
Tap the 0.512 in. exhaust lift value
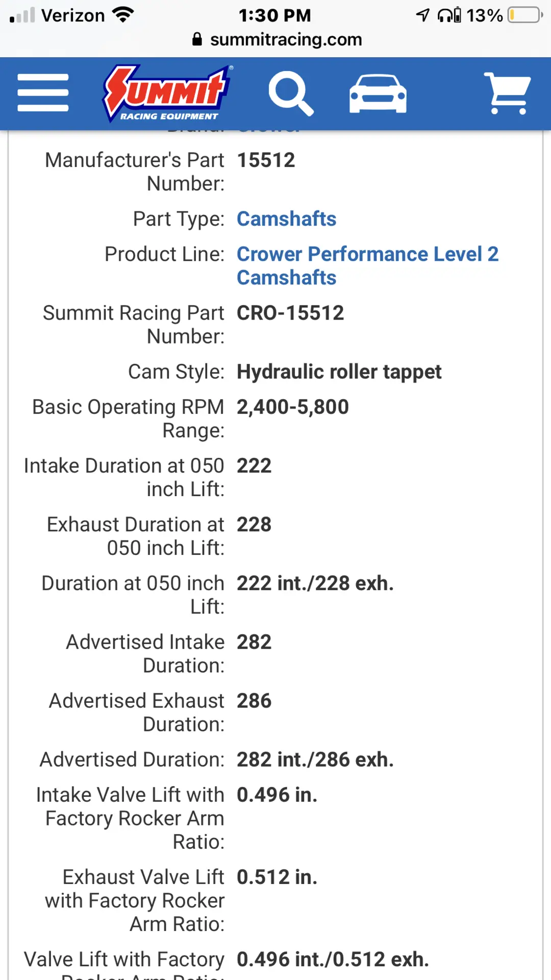(277, 877)
